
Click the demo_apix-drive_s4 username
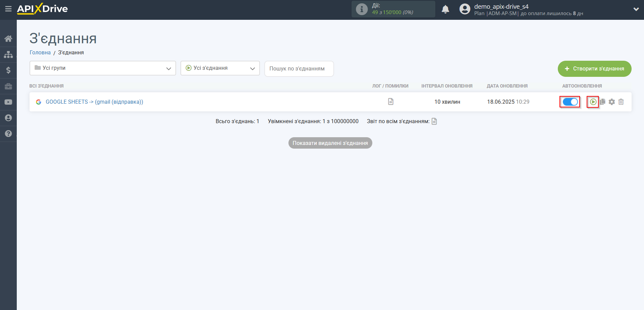click(x=501, y=6)
